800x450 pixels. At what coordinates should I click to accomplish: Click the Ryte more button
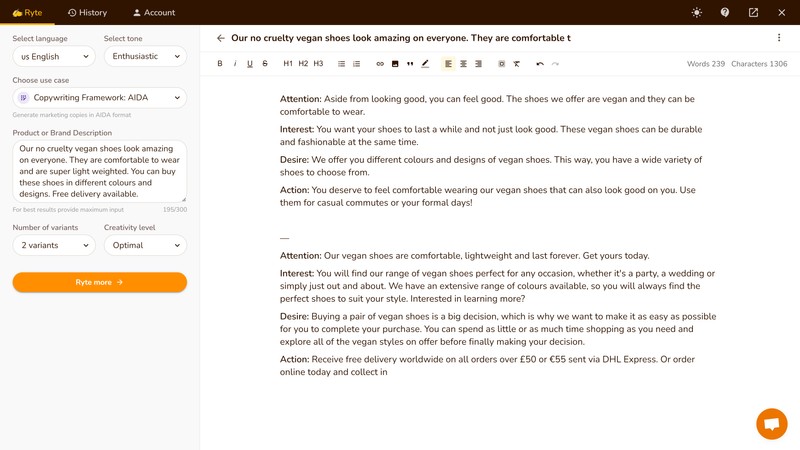point(100,282)
